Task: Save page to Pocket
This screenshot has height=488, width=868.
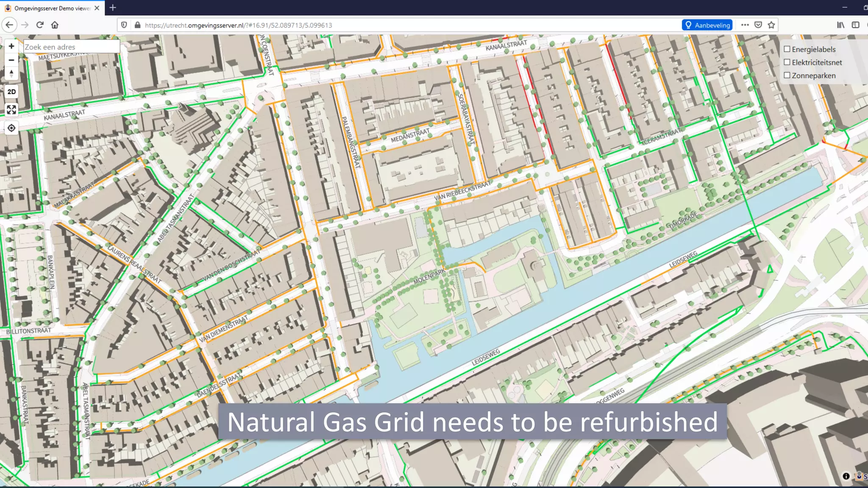Action: tap(758, 25)
